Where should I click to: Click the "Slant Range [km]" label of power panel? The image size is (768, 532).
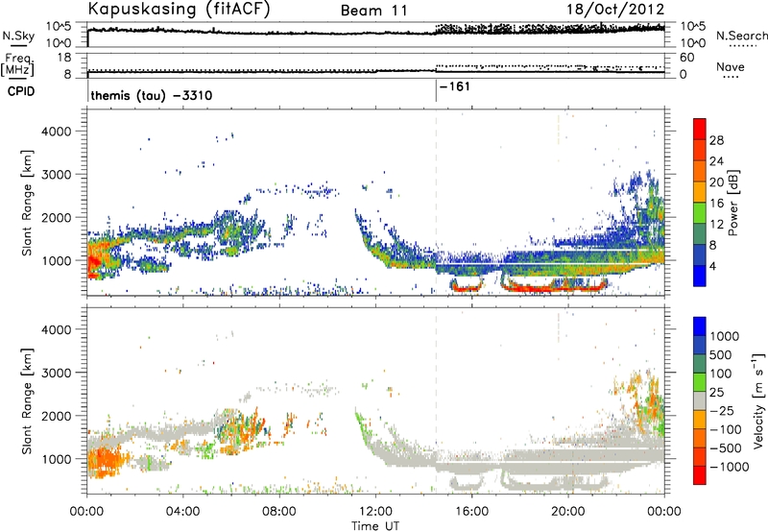pos(27,203)
